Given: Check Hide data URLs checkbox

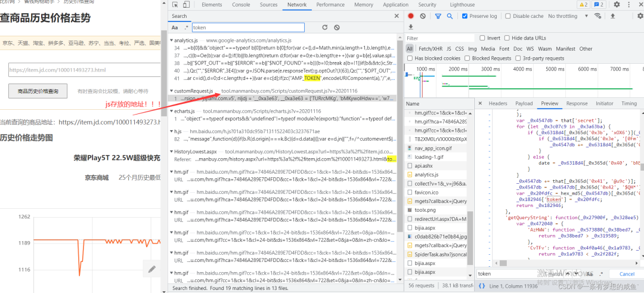Looking at the screenshot, I should (507, 38).
